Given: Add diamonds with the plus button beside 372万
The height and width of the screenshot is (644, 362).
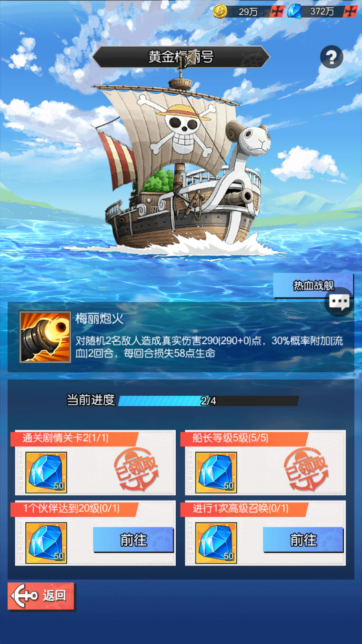Looking at the screenshot, I should [x=351, y=12].
